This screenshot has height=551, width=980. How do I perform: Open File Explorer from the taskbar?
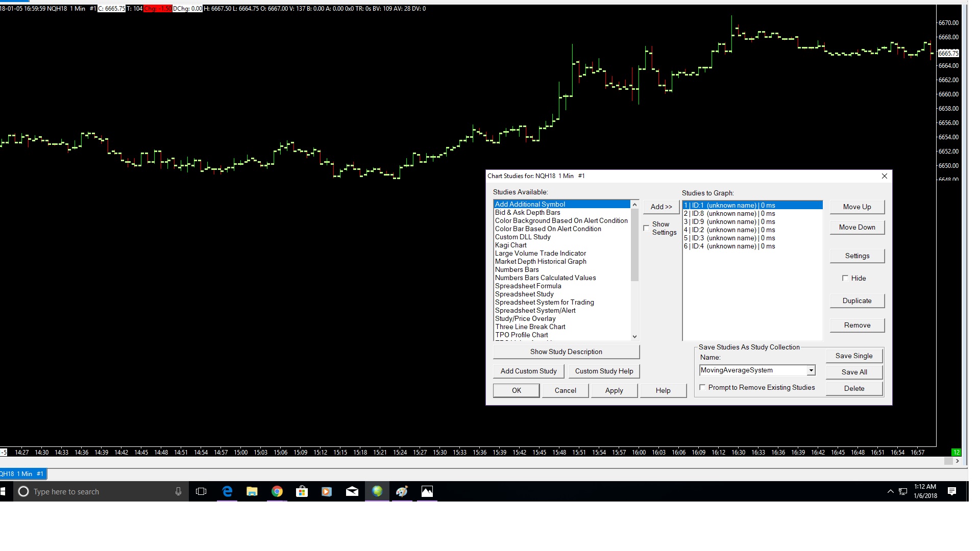(252, 491)
